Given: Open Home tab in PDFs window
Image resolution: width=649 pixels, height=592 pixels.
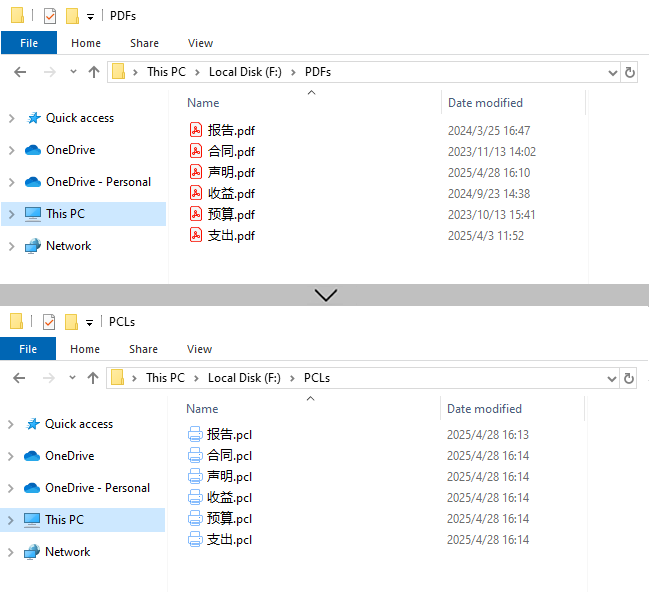Looking at the screenshot, I should pyautogui.click(x=86, y=43).
